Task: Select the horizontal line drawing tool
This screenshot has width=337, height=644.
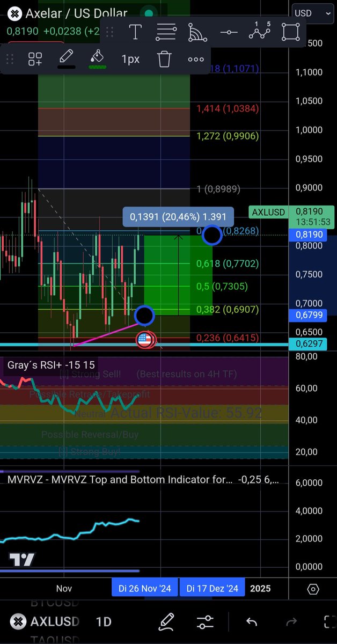Action: point(229,32)
